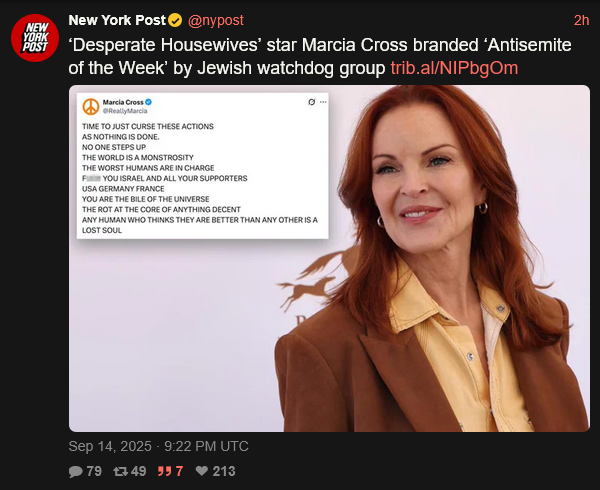Click the red quote marks icon

coord(165,471)
